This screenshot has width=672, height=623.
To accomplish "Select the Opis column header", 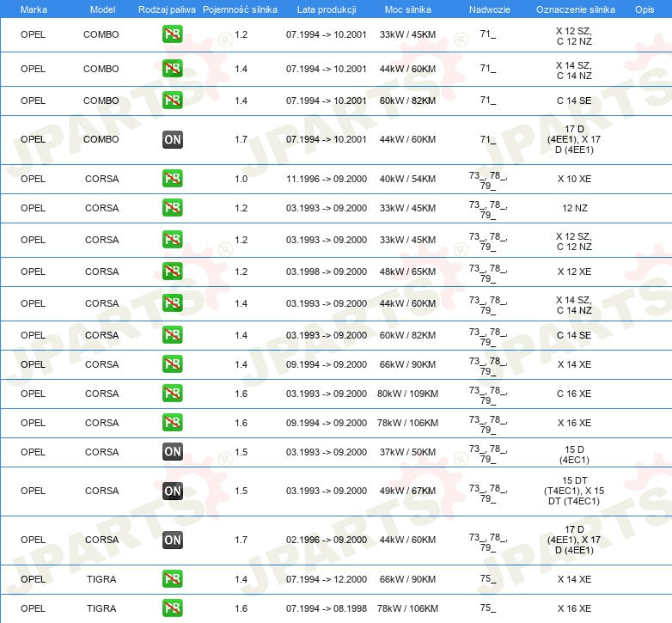I will tap(644, 9).
